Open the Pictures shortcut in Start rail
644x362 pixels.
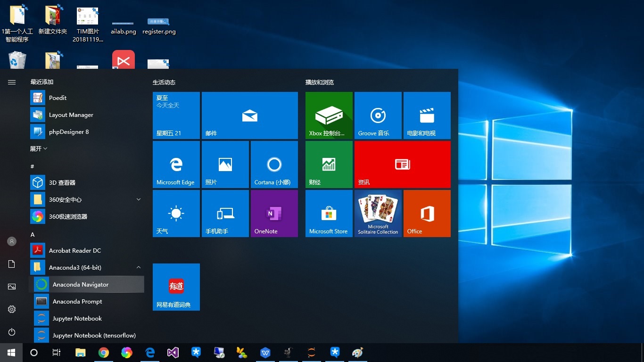click(12, 287)
